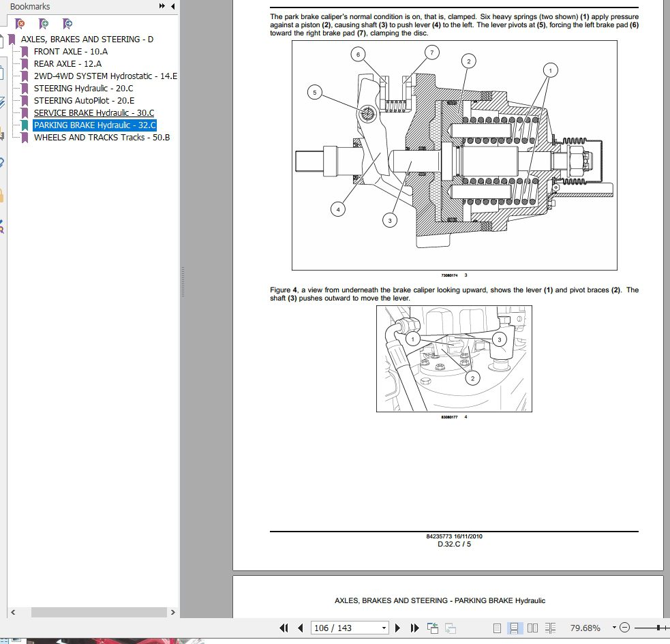Select the 2WD-4WD SYSTEM Hydrostatic - 14.E bookmark
Viewport: 670px width, 644px height.
pyautogui.click(x=106, y=76)
